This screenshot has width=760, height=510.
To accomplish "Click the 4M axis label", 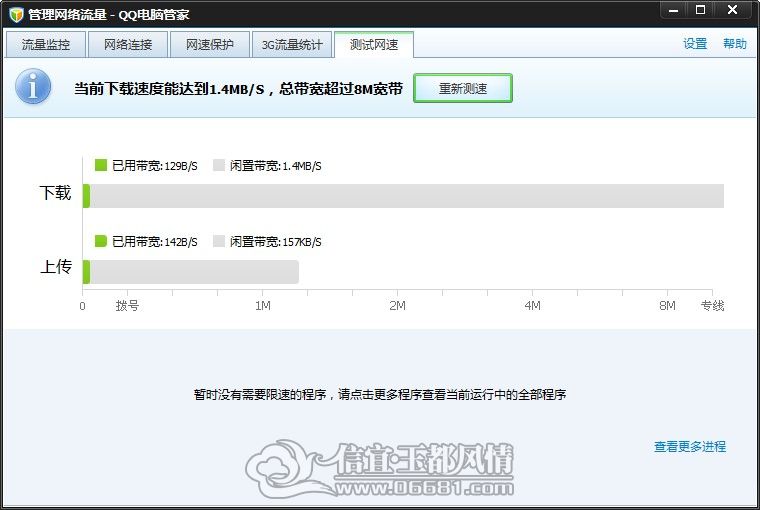I will tap(532, 306).
